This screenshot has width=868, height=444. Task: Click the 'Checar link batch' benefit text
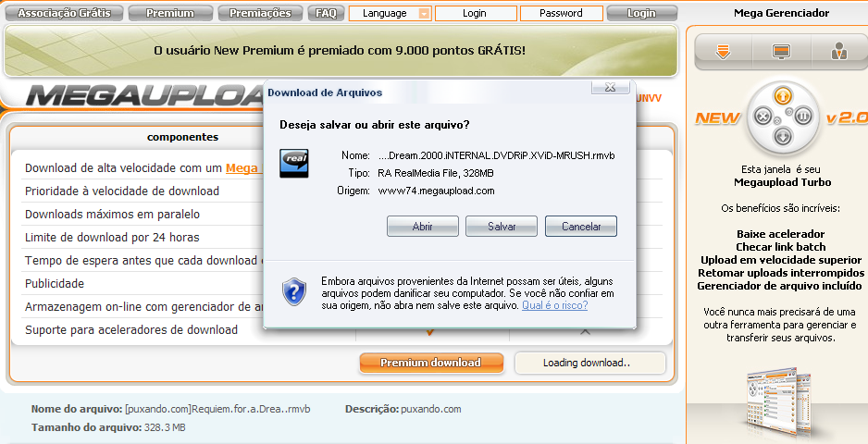(x=780, y=247)
